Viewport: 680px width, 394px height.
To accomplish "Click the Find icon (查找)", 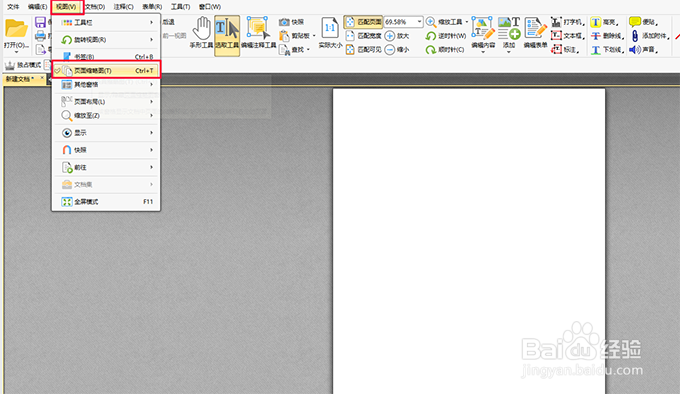I will pos(284,50).
